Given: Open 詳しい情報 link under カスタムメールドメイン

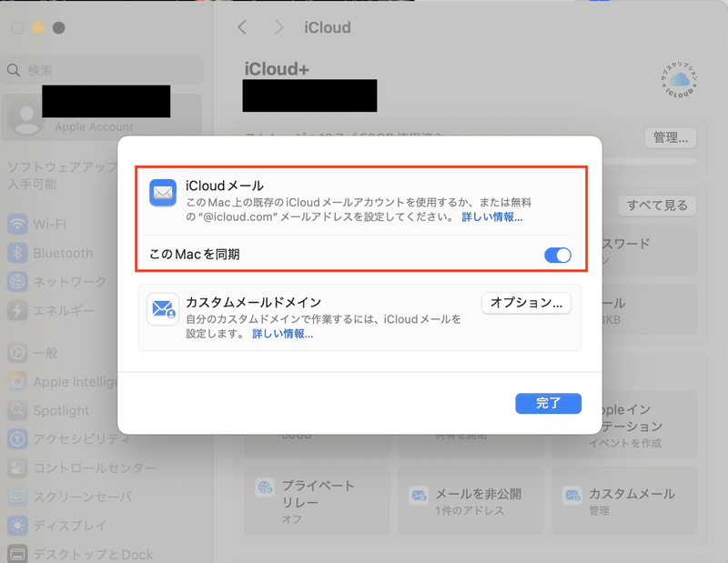Looking at the screenshot, I should click(x=283, y=334).
